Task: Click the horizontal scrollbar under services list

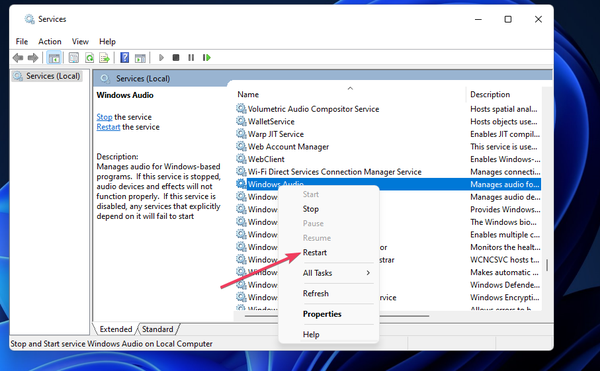Action: (337, 316)
